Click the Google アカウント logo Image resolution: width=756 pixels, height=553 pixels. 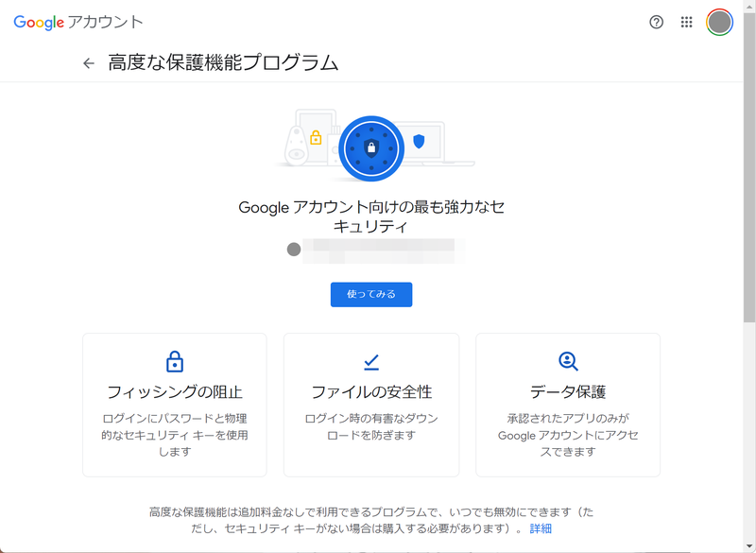[78, 22]
